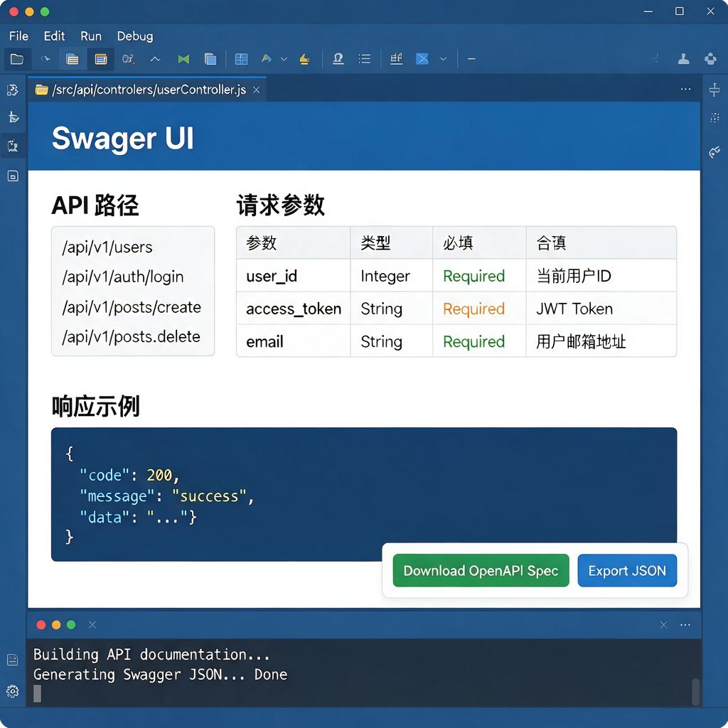The width and height of the screenshot is (728, 728).
Task: Click the user profile icon in toolbar
Action: click(683, 59)
